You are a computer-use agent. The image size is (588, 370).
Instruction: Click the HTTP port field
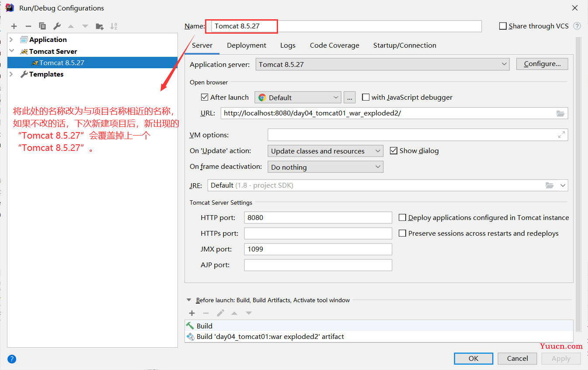[318, 217]
